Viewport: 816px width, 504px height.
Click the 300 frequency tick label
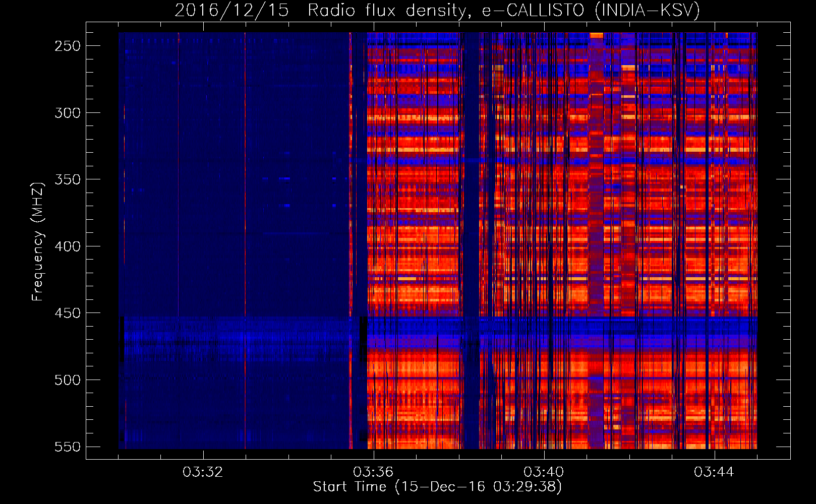coord(68,113)
